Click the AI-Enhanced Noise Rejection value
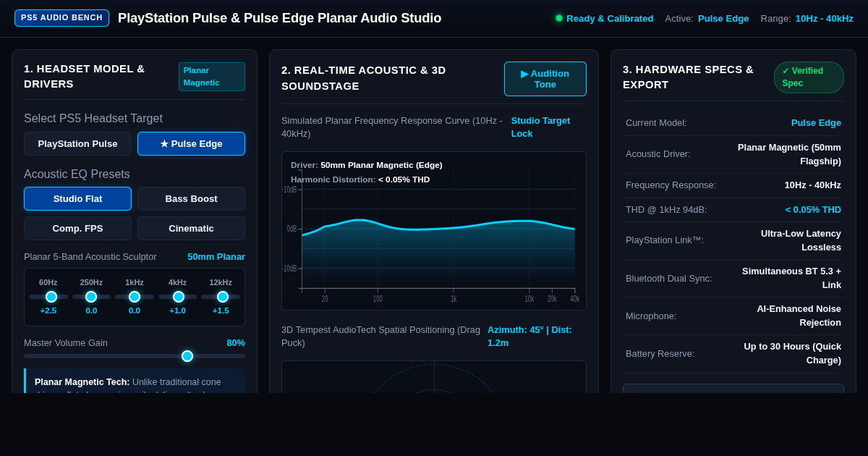Image resolution: width=868 pixels, height=456 pixels. (x=799, y=316)
